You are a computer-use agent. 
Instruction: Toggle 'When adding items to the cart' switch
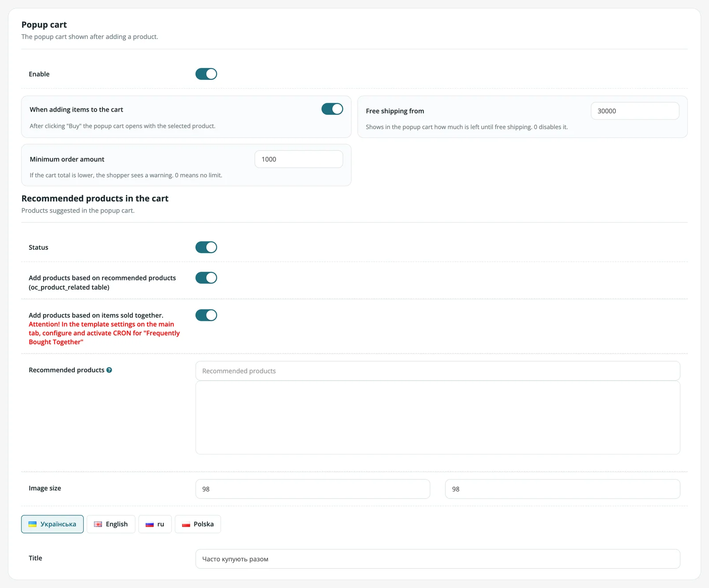tap(332, 109)
